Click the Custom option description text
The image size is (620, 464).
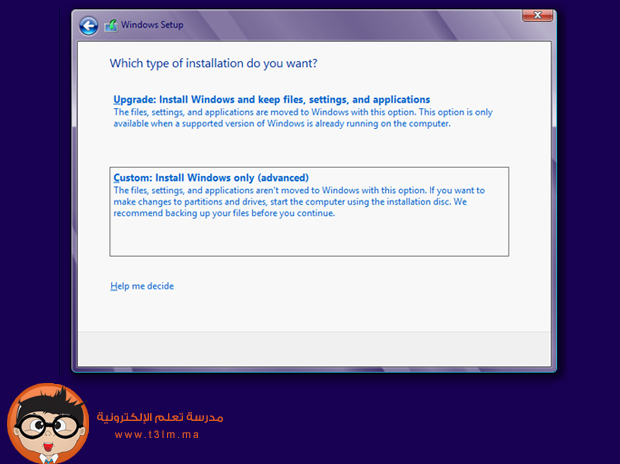tap(299, 202)
